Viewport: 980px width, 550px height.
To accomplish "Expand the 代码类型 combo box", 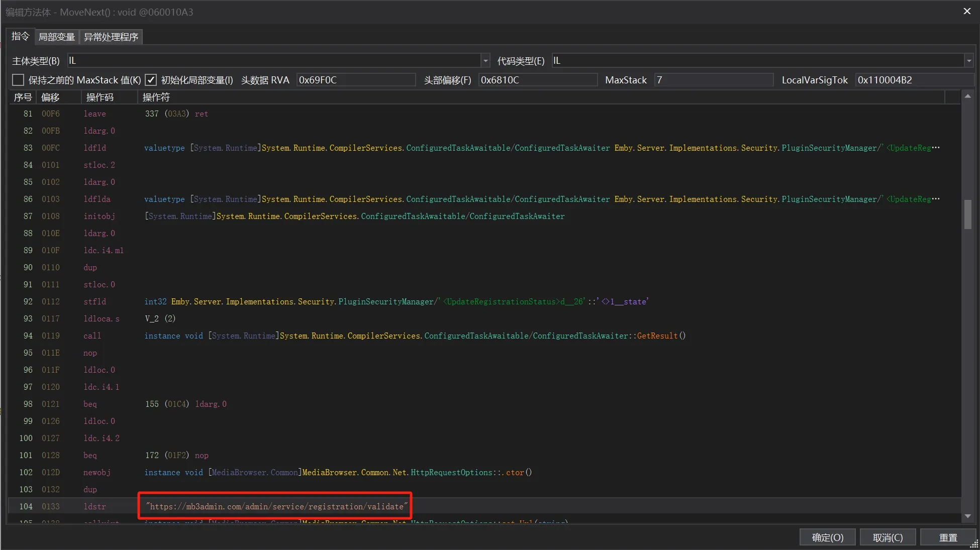I will pyautogui.click(x=968, y=61).
